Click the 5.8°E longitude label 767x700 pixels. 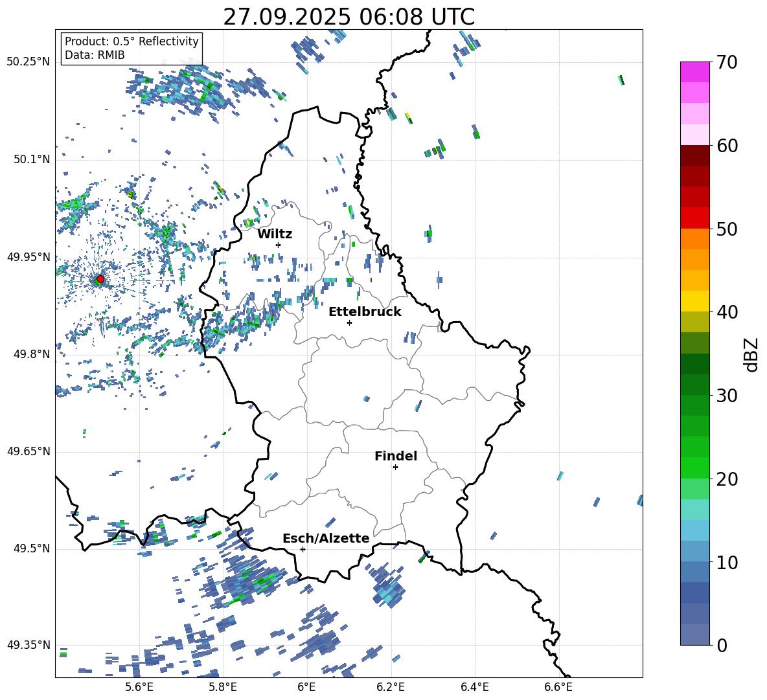223,687
